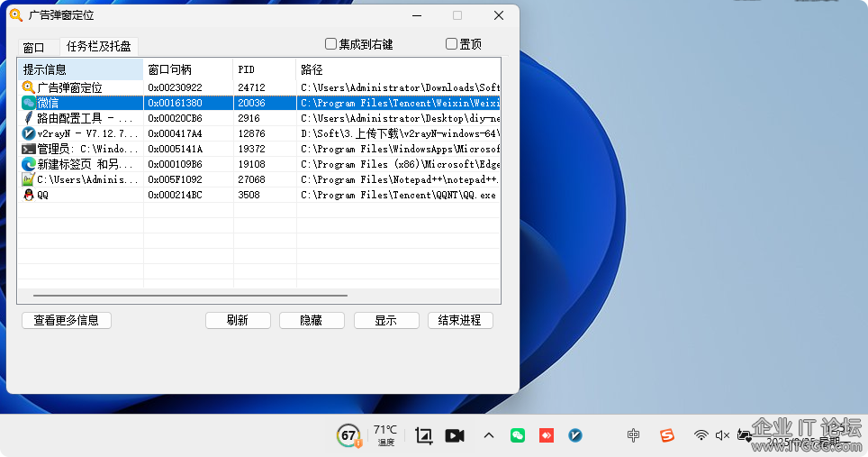Select the 新建标签页 和另... row label
This screenshot has width=868, height=457.
85,164
